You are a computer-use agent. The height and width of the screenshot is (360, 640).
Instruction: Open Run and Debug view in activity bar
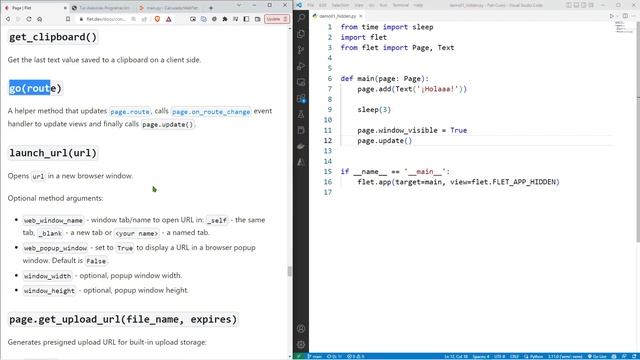coord(301,66)
